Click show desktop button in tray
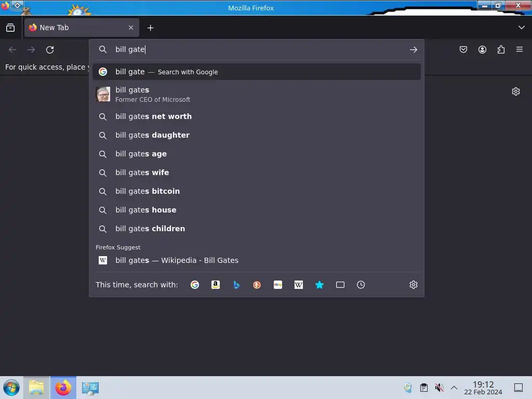Image resolution: width=532 pixels, height=399 pixels. [x=518, y=388]
